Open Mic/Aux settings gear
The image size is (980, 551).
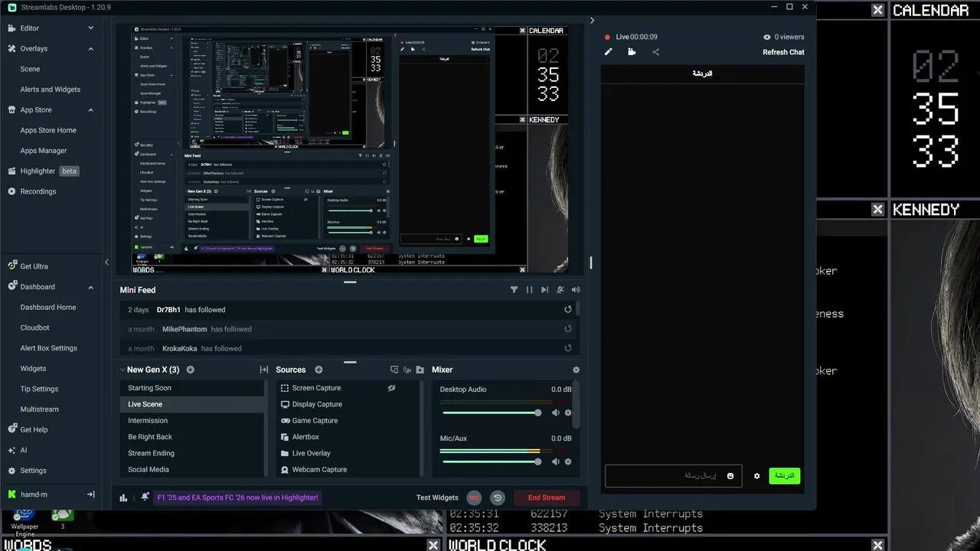pyautogui.click(x=568, y=461)
